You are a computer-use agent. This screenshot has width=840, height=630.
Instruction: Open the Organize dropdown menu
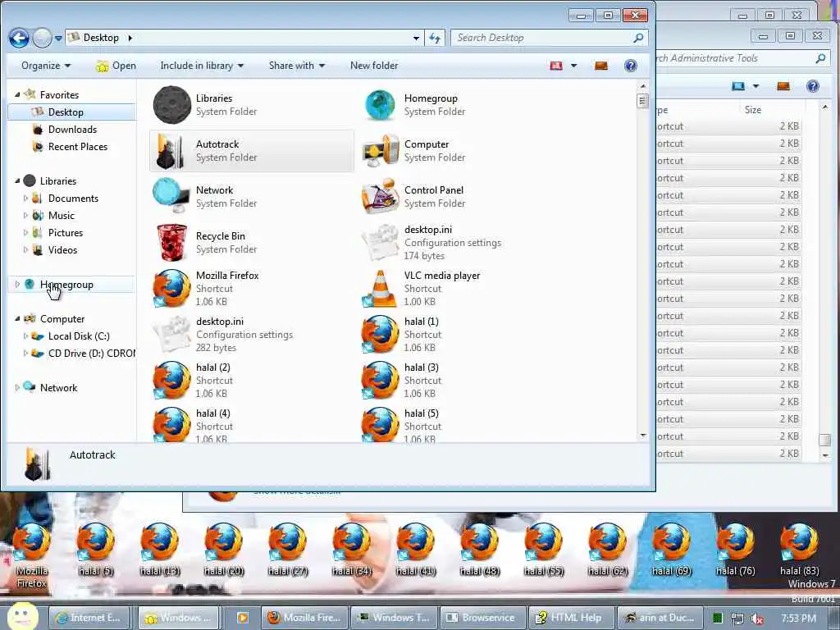tap(46, 66)
